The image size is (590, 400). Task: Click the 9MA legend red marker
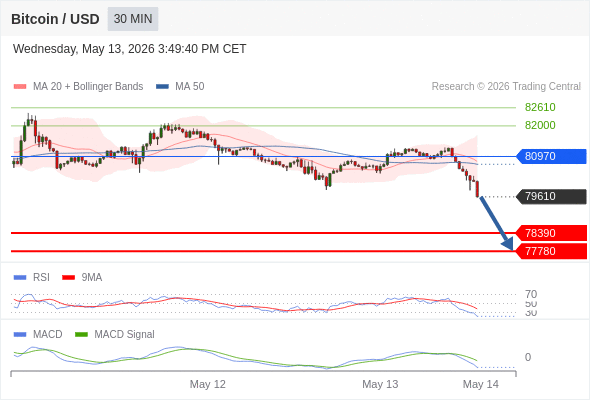point(68,278)
